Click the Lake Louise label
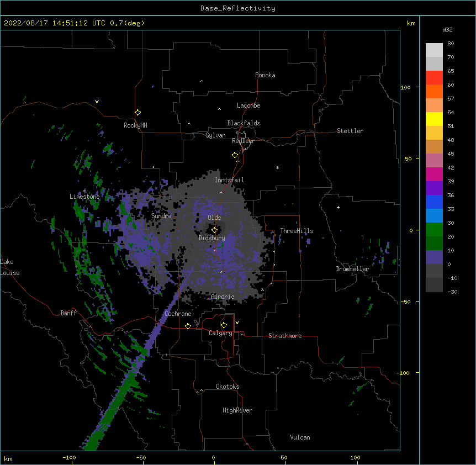The image size is (476, 465). (x=10, y=267)
